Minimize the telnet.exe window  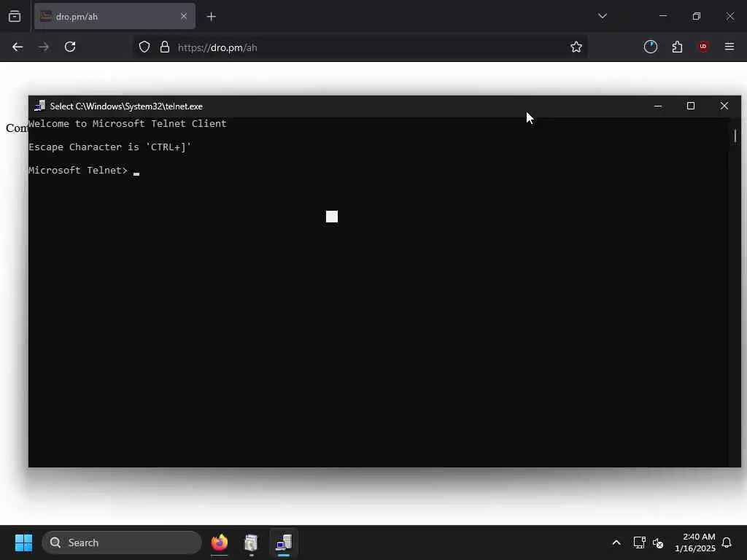tap(658, 106)
